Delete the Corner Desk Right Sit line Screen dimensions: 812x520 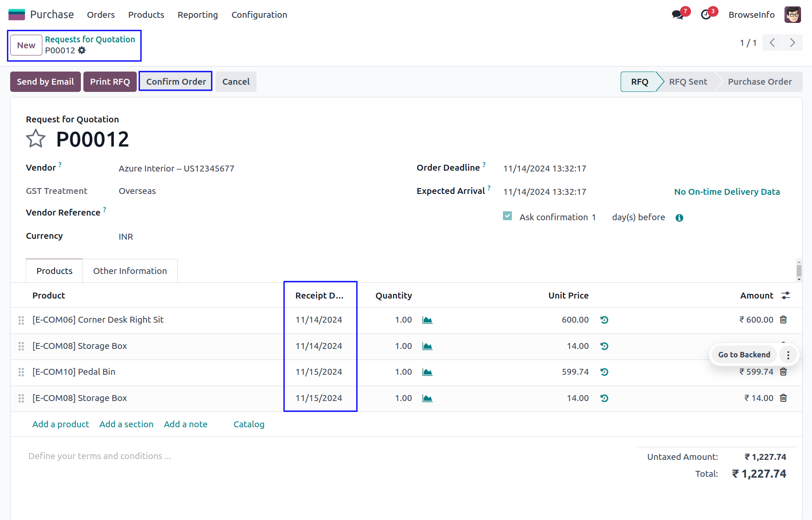click(x=783, y=320)
